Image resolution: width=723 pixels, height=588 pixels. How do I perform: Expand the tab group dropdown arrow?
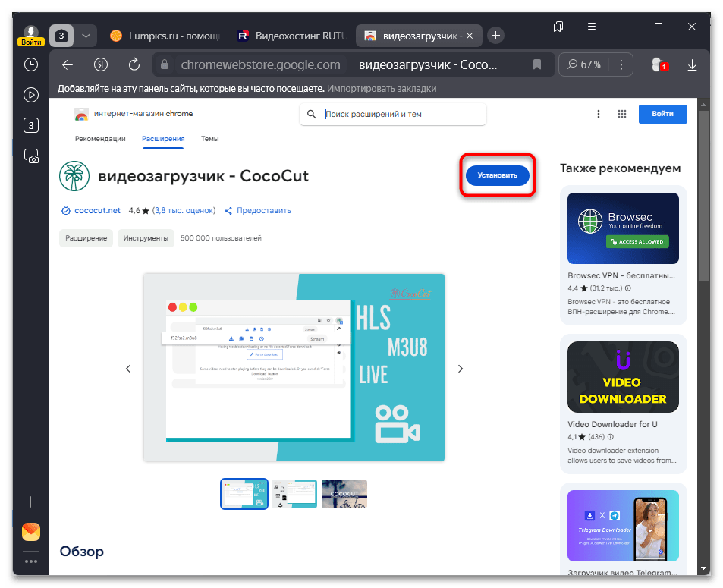[x=86, y=36]
